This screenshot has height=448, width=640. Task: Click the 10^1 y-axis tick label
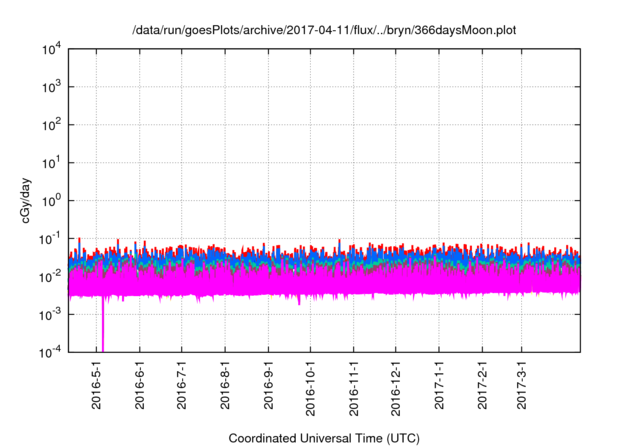click(x=51, y=163)
